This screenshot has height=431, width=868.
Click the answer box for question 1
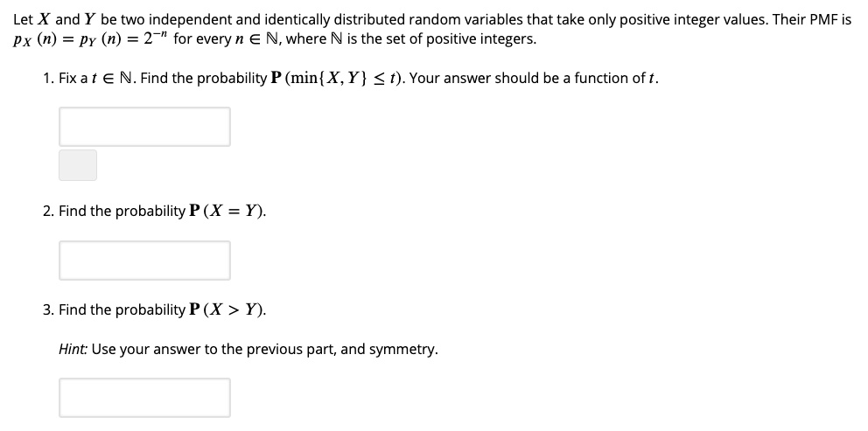144,127
